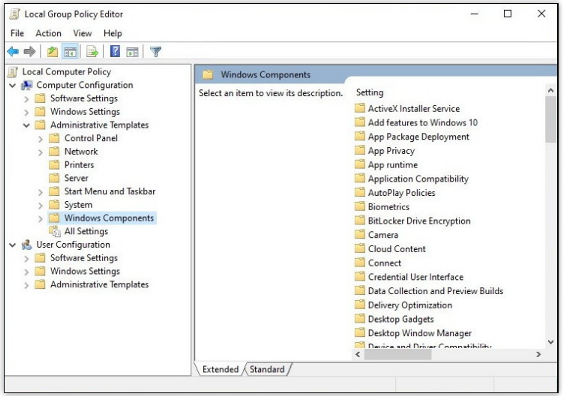563x396 pixels.
Task: Click the ActiveX Installer Service folder icon
Action: [x=359, y=108]
